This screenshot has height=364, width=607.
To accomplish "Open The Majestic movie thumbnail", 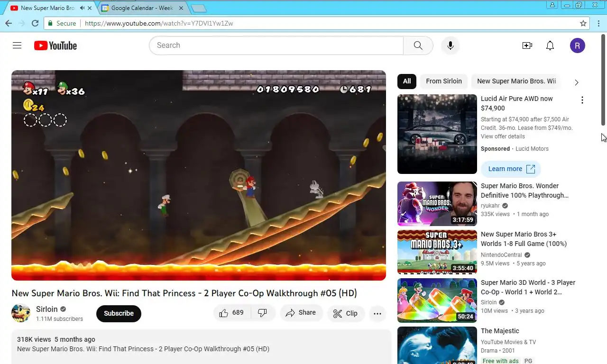I will [437, 345].
